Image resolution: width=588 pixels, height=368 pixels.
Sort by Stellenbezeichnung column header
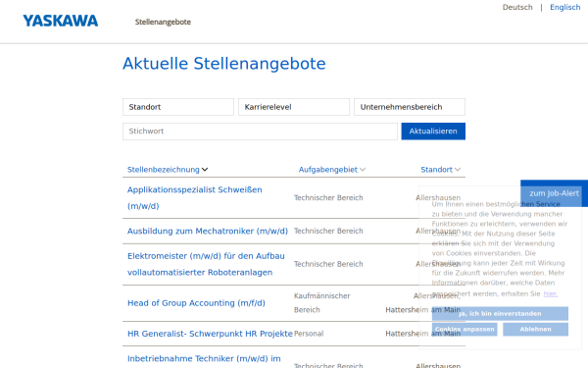168,170
